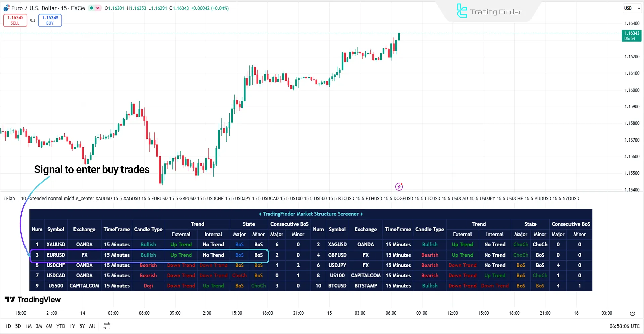Select the YTD range tab
This screenshot has height=334, width=644.
(x=61, y=326)
